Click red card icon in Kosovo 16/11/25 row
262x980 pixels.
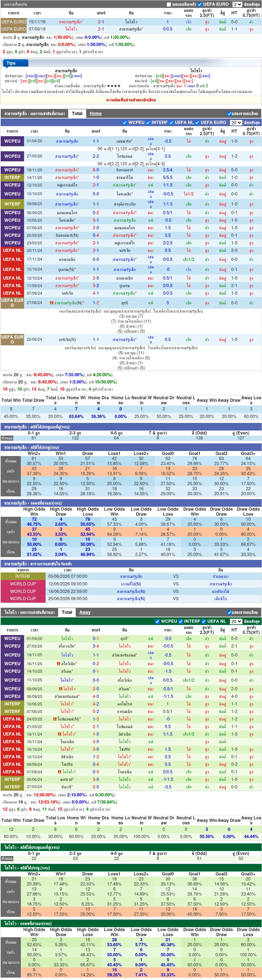click(x=58, y=663)
